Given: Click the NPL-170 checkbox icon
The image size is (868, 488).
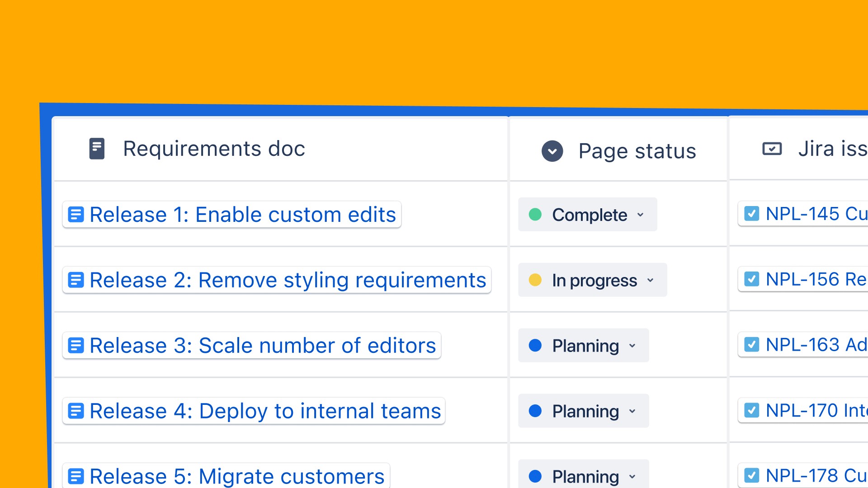Looking at the screenshot, I should (x=751, y=410).
